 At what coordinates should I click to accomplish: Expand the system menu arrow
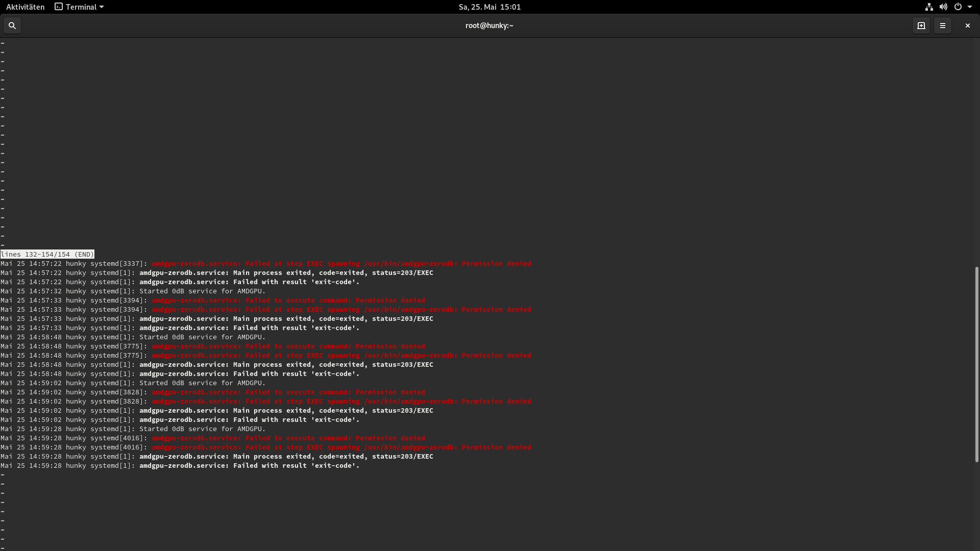coord(970,7)
